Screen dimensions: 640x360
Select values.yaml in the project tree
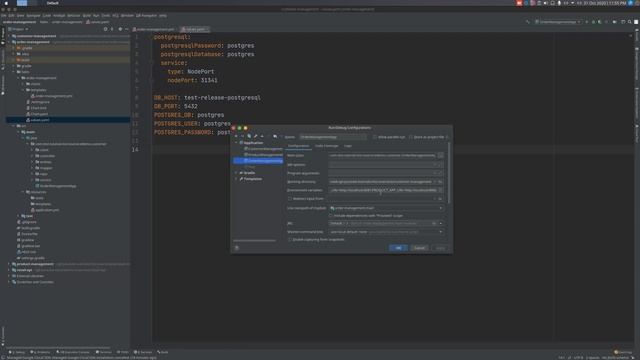40,120
